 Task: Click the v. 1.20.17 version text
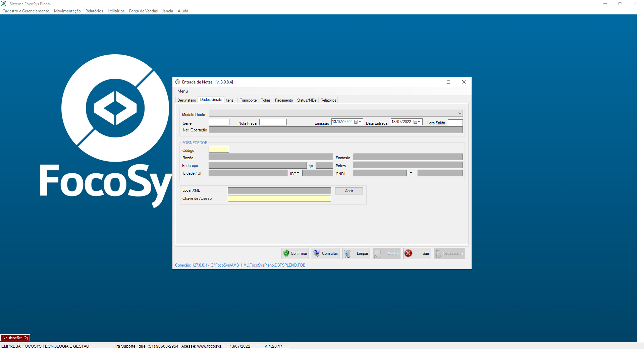(273, 346)
